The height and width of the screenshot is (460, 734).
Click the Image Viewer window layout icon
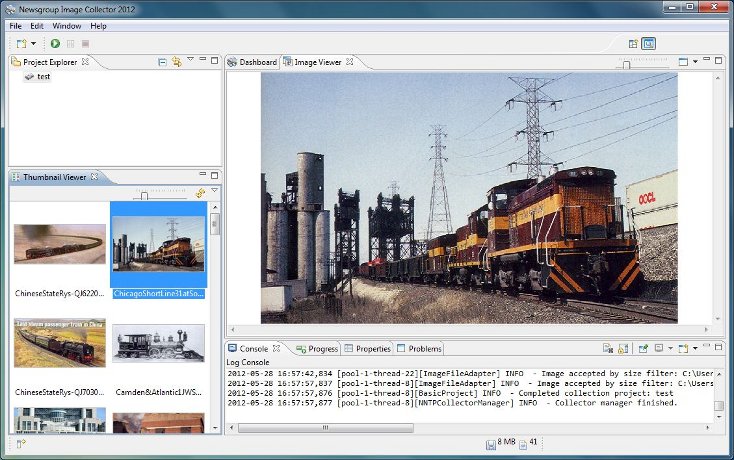pos(683,62)
